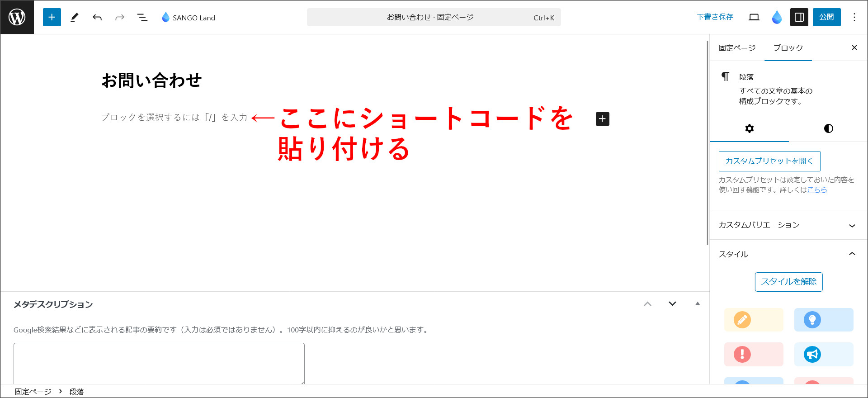Open the WordPress logo menu
The image size is (868, 398).
point(17,17)
